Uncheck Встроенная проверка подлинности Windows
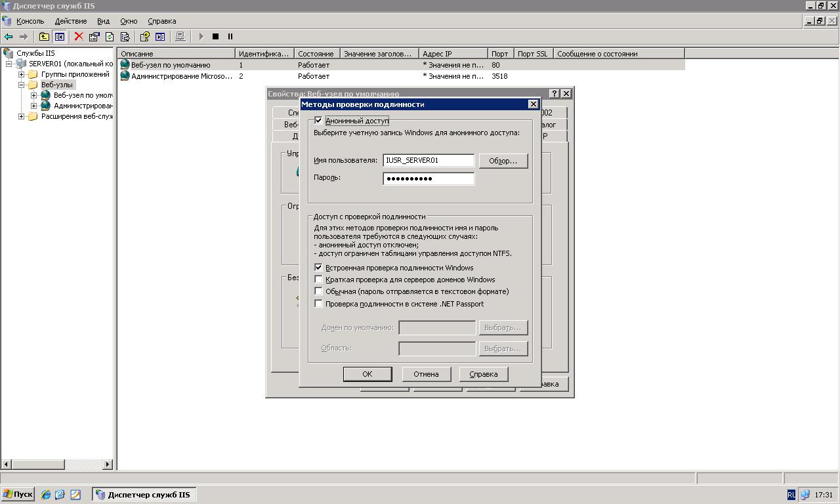Viewport: 840px width, 504px height. click(x=318, y=268)
